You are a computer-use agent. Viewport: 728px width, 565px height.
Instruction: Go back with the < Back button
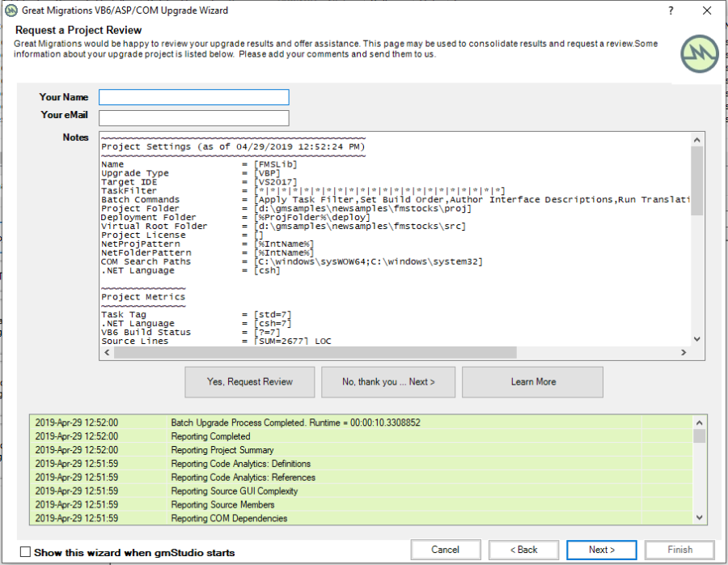pos(523,550)
